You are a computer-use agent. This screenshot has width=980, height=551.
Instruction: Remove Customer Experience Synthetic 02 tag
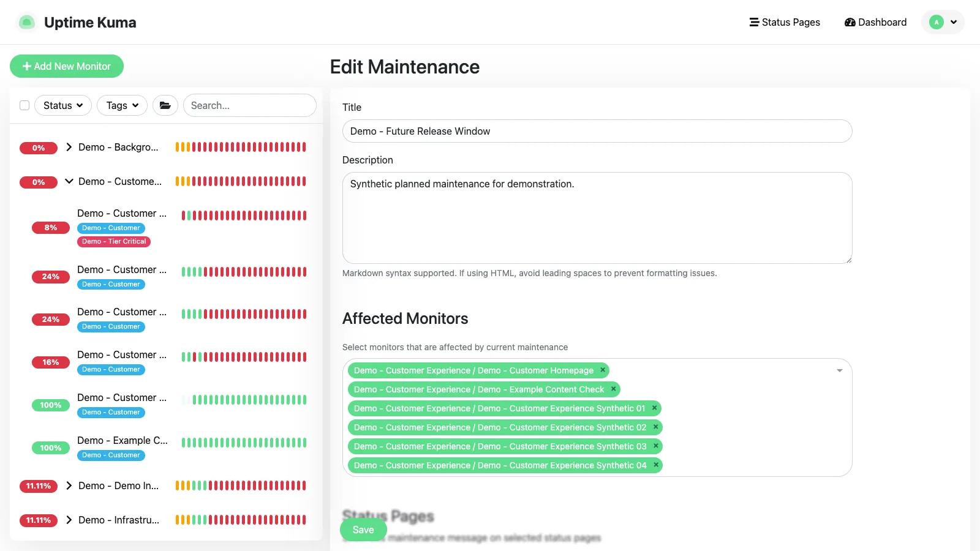[x=655, y=427]
